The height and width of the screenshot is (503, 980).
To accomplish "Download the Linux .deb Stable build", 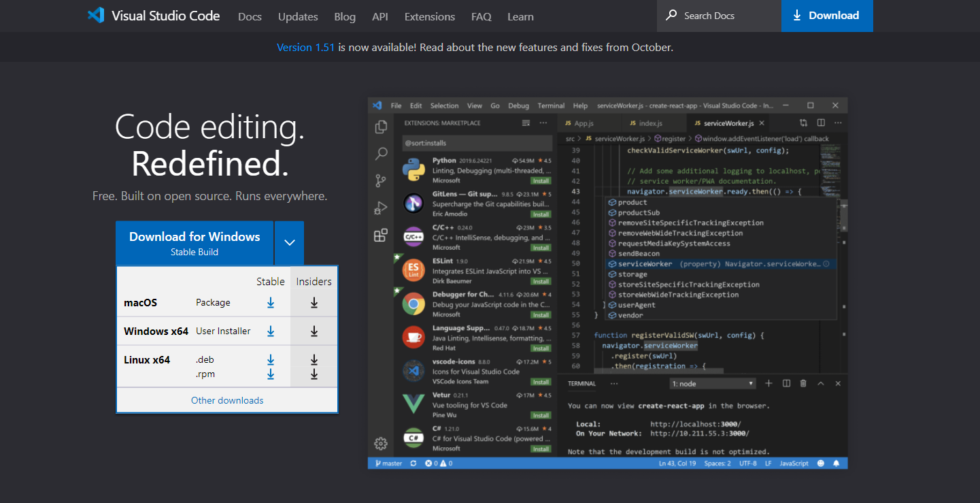I will [x=271, y=360].
